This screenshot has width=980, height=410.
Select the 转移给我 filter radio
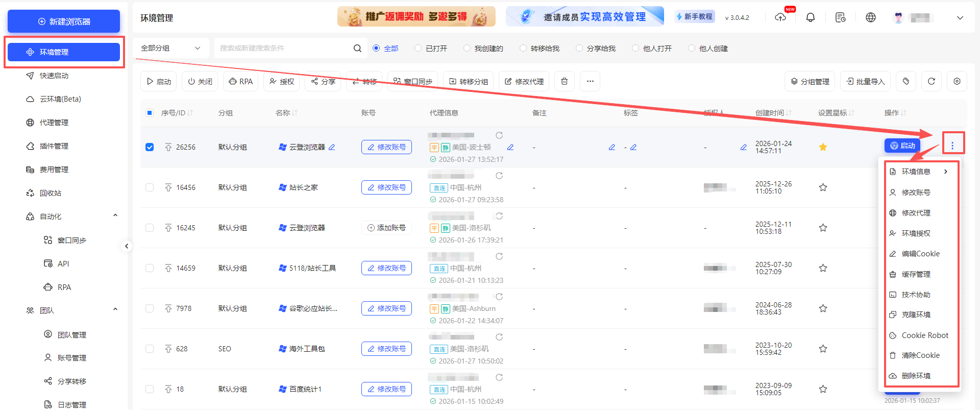coord(523,48)
